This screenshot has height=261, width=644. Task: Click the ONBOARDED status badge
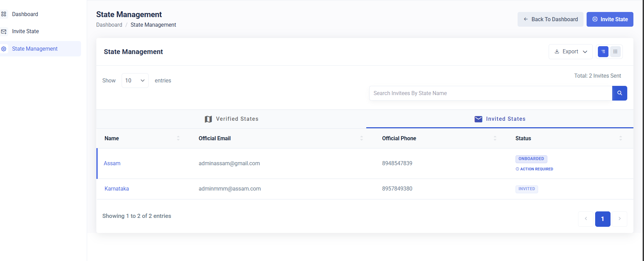coord(531,159)
